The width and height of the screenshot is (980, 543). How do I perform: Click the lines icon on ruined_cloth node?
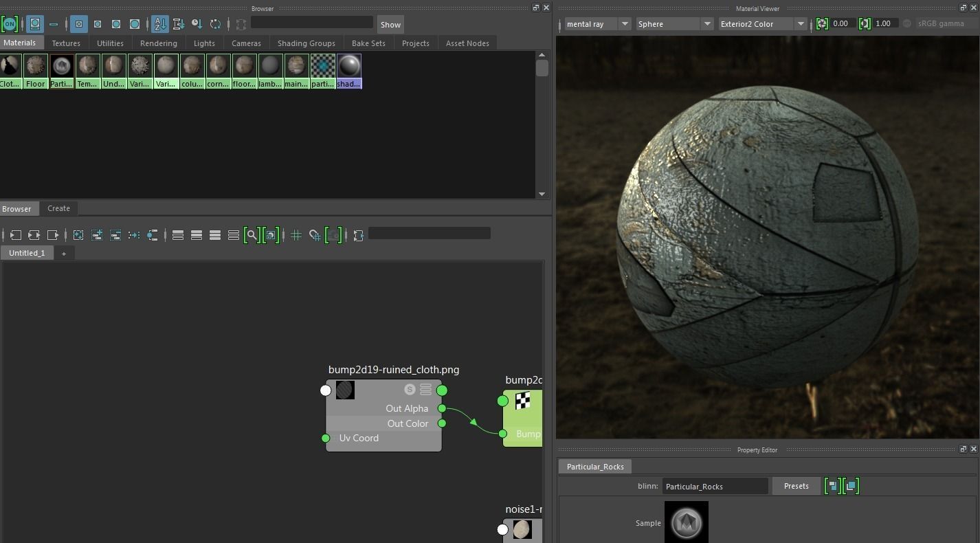pyautogui.click(x=426, y=390)
